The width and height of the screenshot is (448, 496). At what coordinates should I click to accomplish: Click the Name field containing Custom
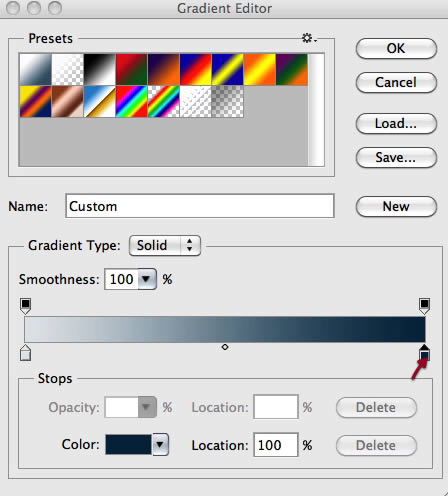(x=200, y=206)
